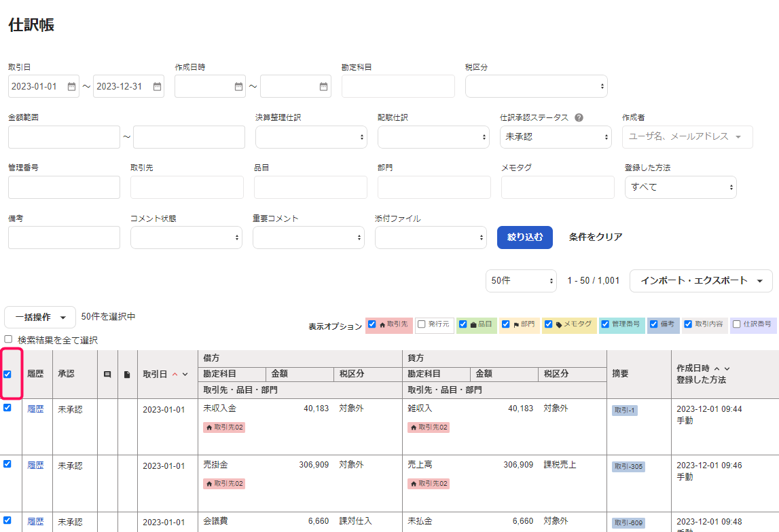
Task: Open calendar for 作成日時 end date
Action: pos(323,87)
